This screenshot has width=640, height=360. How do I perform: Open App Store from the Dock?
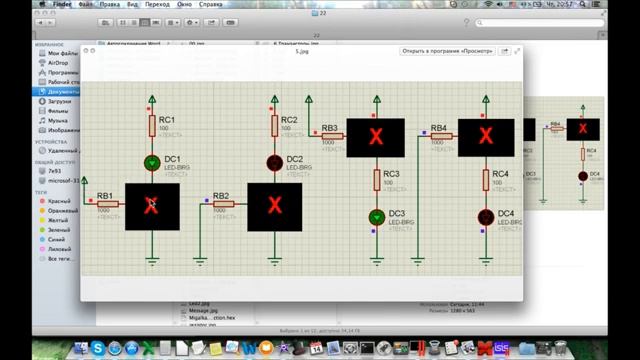(131, 348)
